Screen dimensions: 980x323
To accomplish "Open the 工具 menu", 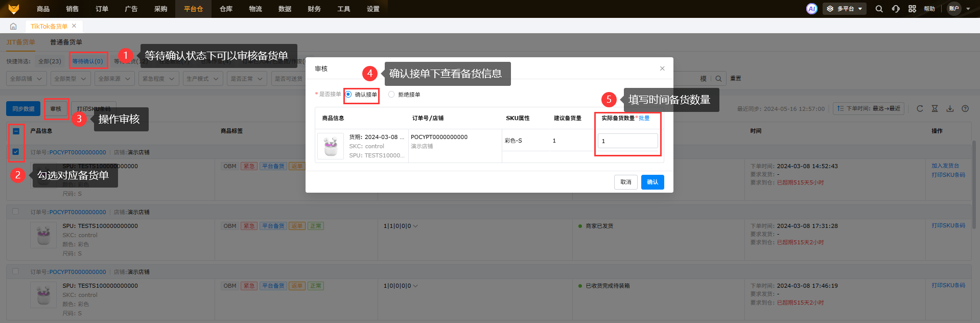I will [344, 9].
